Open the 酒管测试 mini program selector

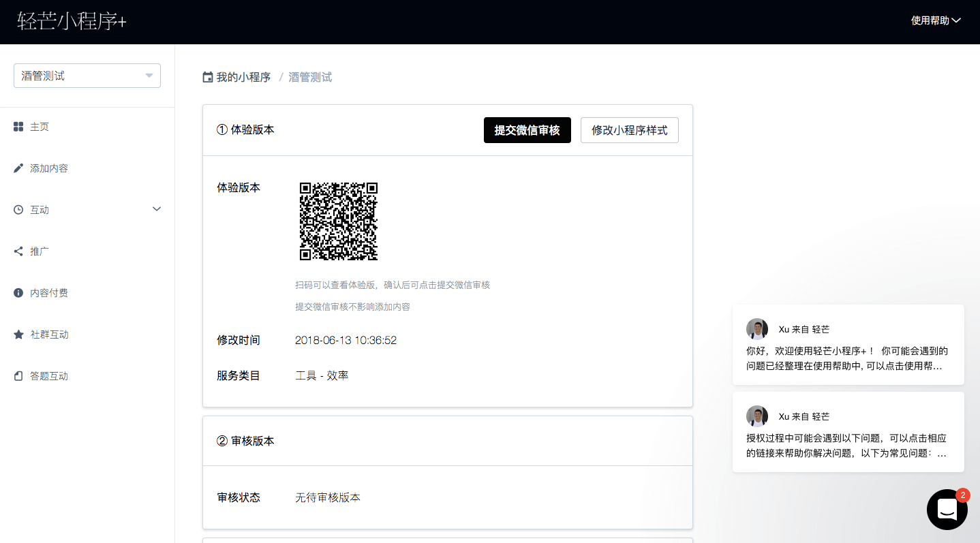tap(87, 76)
